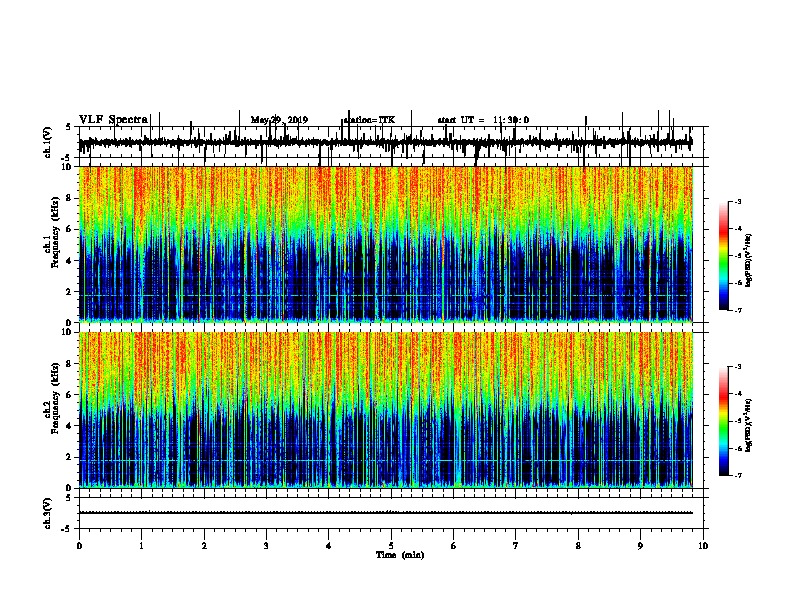This screenshot has height=612, width=792.
Task: Click time axis tick label '8'
Action: [578, 546]
